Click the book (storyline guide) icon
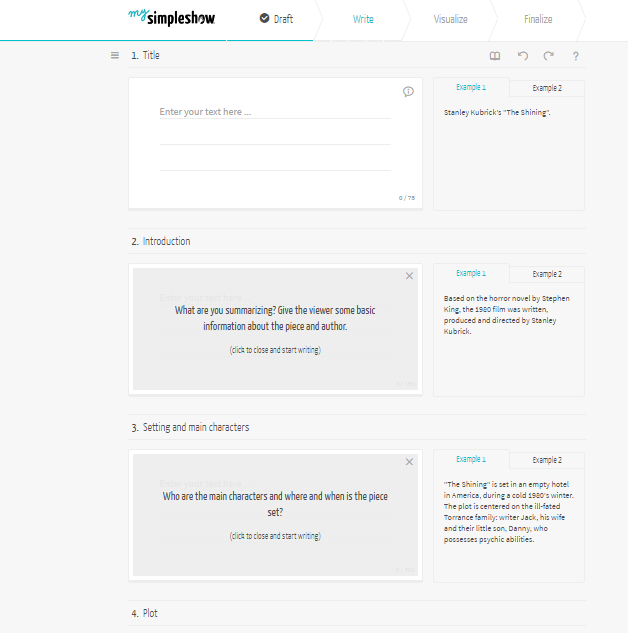 [x=494, y=56]
